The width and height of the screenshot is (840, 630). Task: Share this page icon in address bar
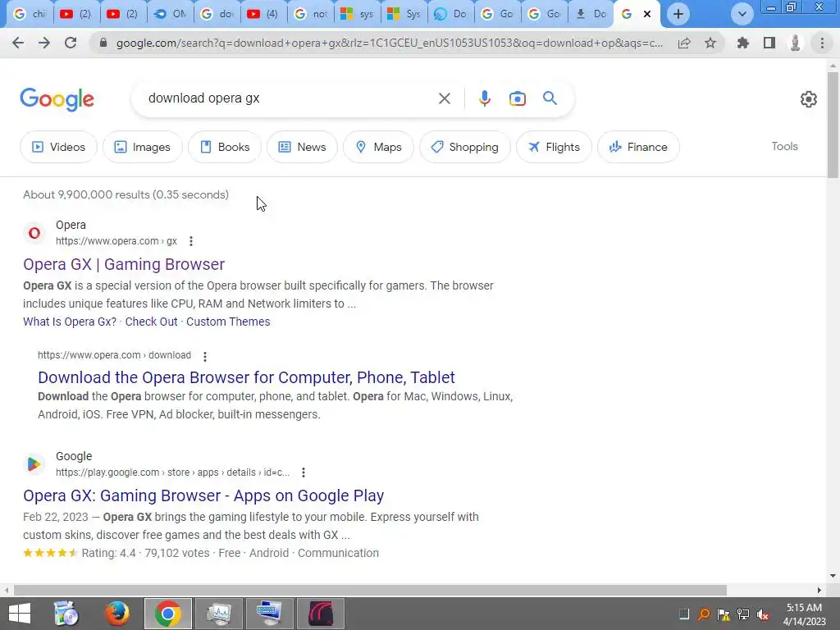pyautogui.click(x=684, y=43)
